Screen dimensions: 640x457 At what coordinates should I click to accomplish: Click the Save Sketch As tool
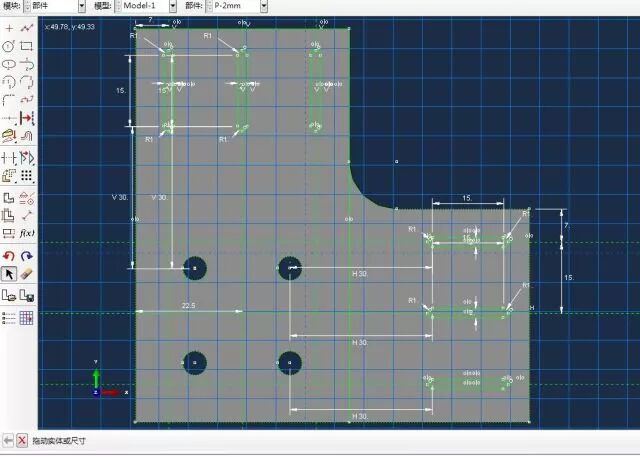tap(27, 295)
